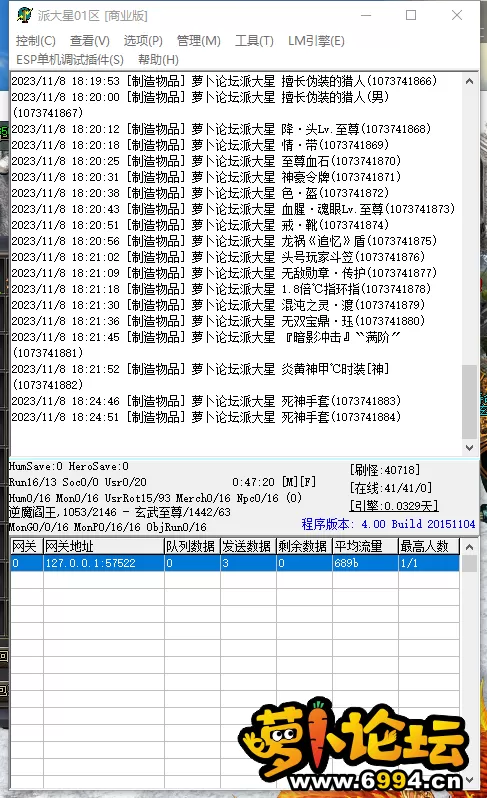Image resolution: width=487 pixels, height=798 pixels.
Task: Click gateway table scroll up arrow
Action: [x=469, y=547]
